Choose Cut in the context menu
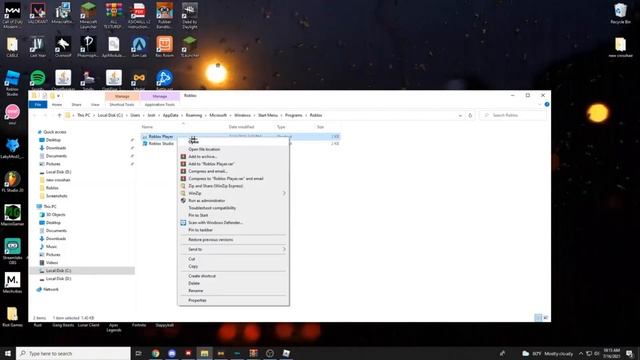The width and height of the screenshot is (640, 360). point(192,259)
